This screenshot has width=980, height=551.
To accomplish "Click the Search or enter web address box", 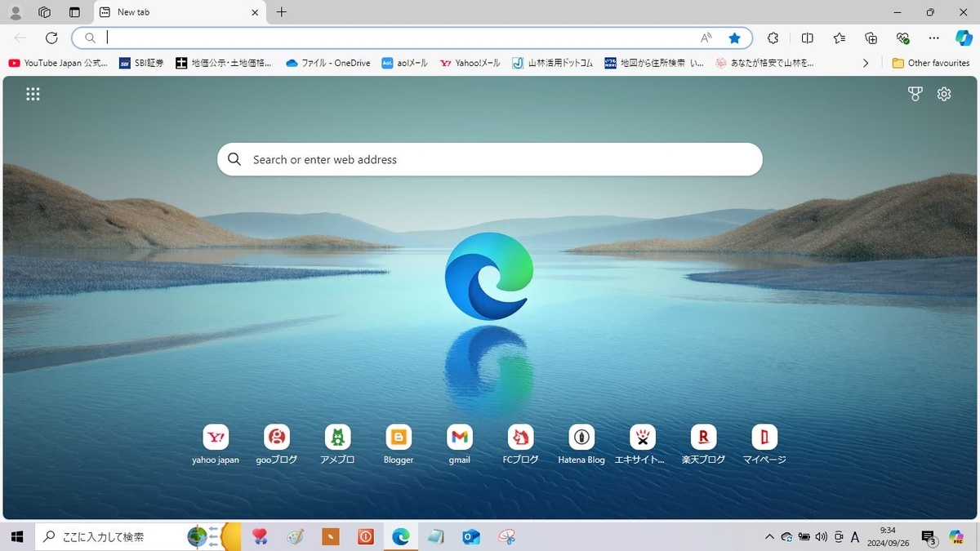I will pos(490,159).
